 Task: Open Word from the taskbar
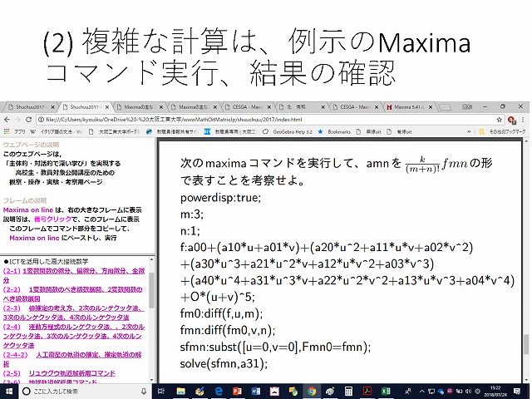pyautogui.click(x=256, y=392)
